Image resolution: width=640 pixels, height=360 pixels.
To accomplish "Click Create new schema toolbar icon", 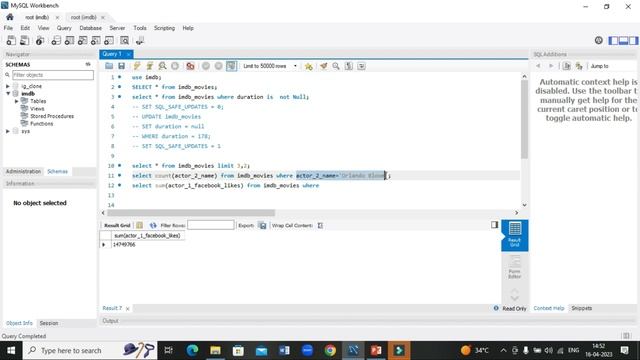I will pos(56,40).
